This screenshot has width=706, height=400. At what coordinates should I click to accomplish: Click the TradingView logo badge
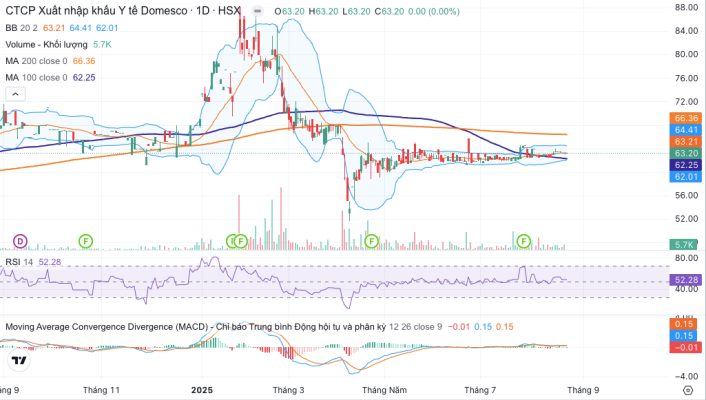tap(19, 360)
